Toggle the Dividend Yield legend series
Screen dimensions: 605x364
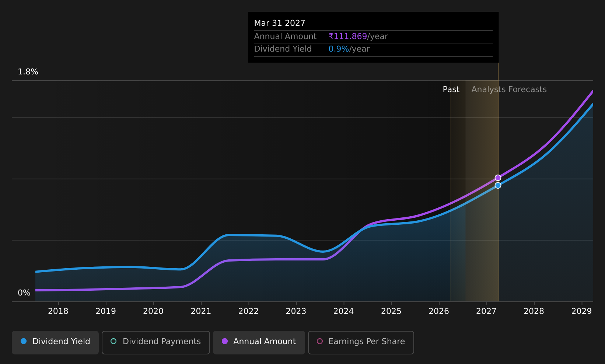55,342
